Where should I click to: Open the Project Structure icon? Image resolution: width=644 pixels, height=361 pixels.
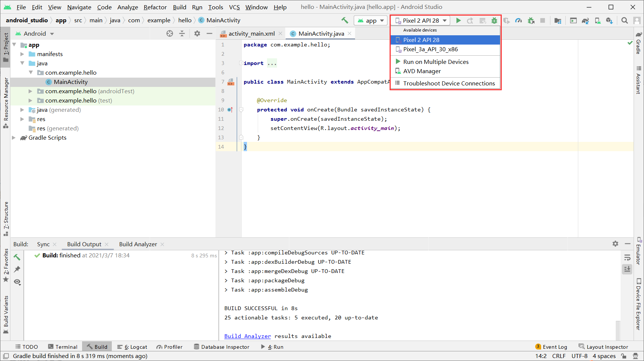[558, 20]
